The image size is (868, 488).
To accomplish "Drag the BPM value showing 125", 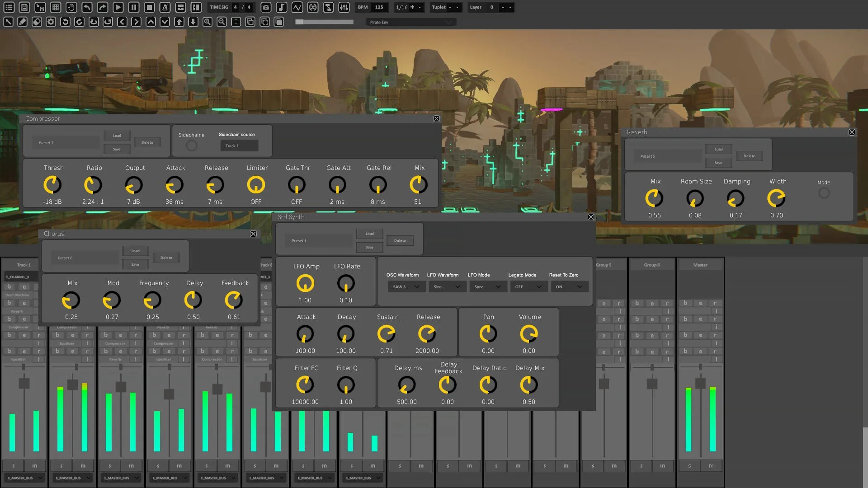I will coord(378,7).
